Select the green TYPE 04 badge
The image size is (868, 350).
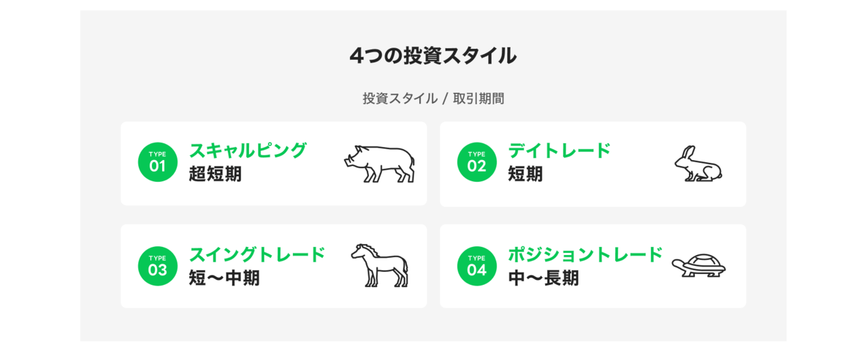coord(477,266)
